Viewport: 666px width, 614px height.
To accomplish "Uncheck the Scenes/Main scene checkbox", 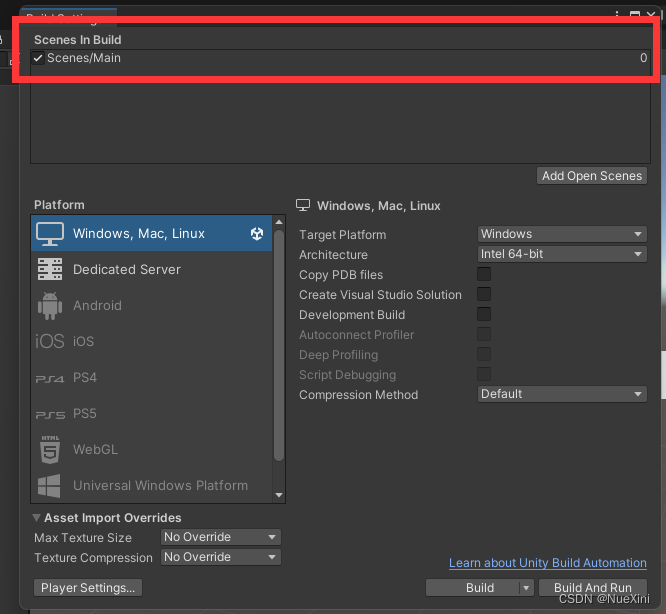I will click(38, 58).
